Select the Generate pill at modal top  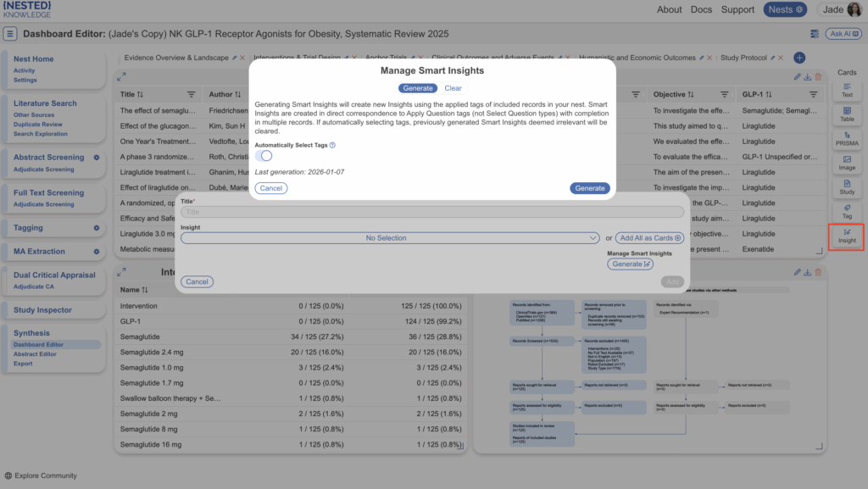click(418, 88)
